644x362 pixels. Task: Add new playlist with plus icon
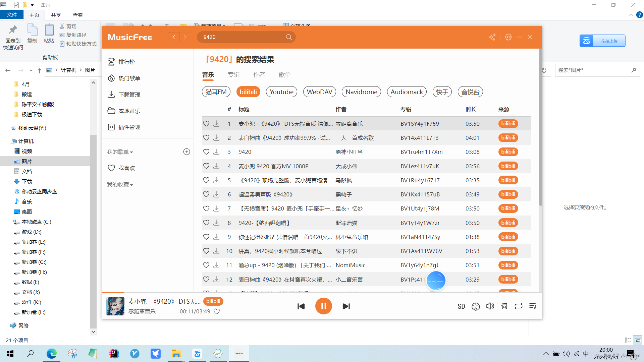[187, 152]
